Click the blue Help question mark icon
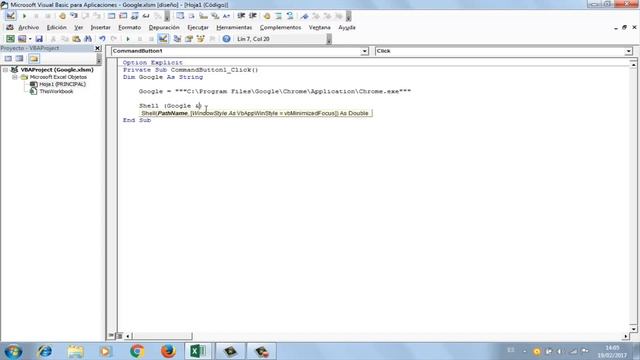640x360 pixels. click(226, 39)
